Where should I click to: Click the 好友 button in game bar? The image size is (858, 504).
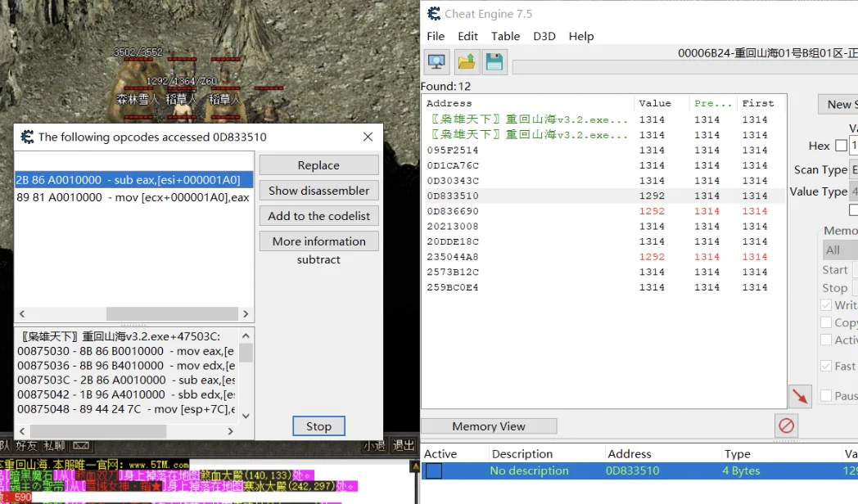(25, 446)
